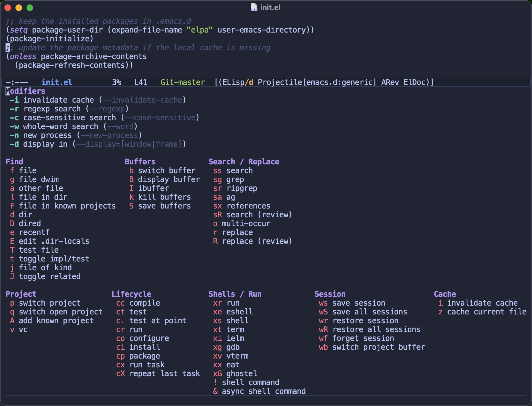Choose 'A add known project' command
Screen dimensions: 532x406
pos(52,320)
